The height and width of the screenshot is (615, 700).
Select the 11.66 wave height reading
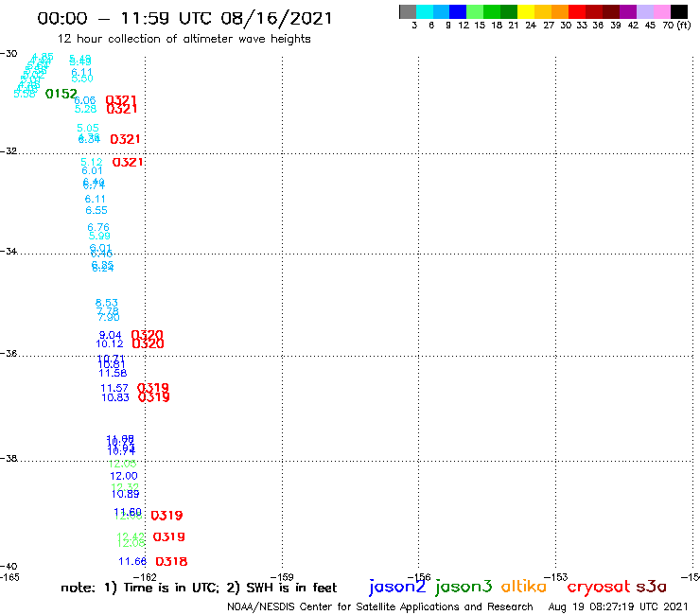[x=132, y=561]
